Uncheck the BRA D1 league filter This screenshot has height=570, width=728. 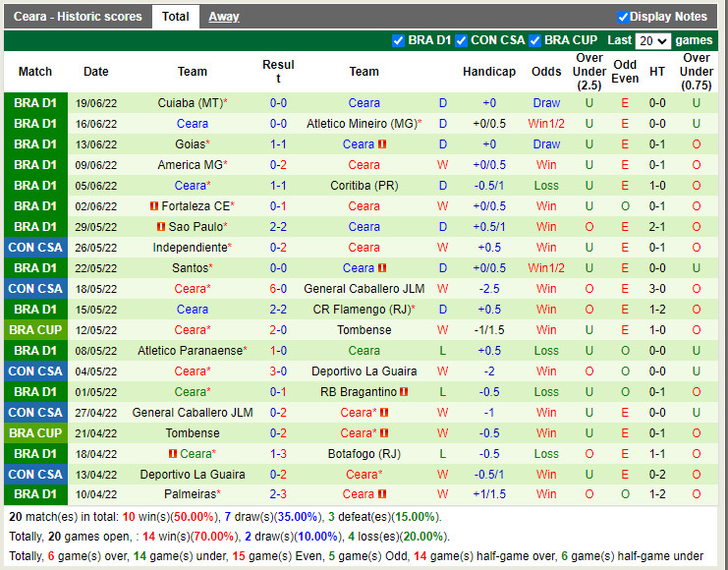pyautogui.click(x=398, y=41)
